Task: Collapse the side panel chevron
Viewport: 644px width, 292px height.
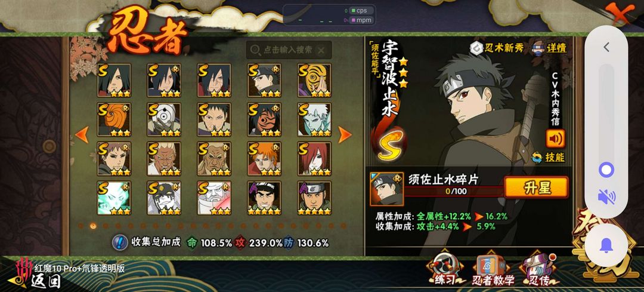Action: pos(606,47)
